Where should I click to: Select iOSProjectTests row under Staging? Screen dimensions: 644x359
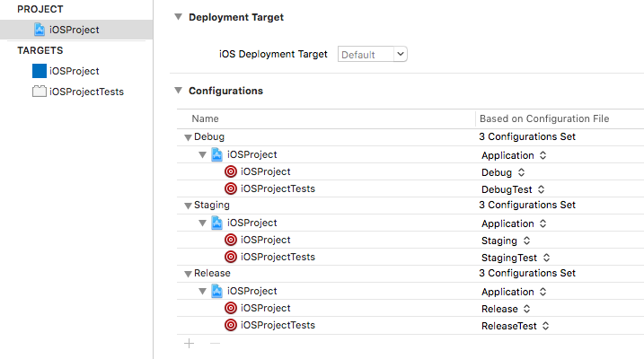(x=410, y=257)
